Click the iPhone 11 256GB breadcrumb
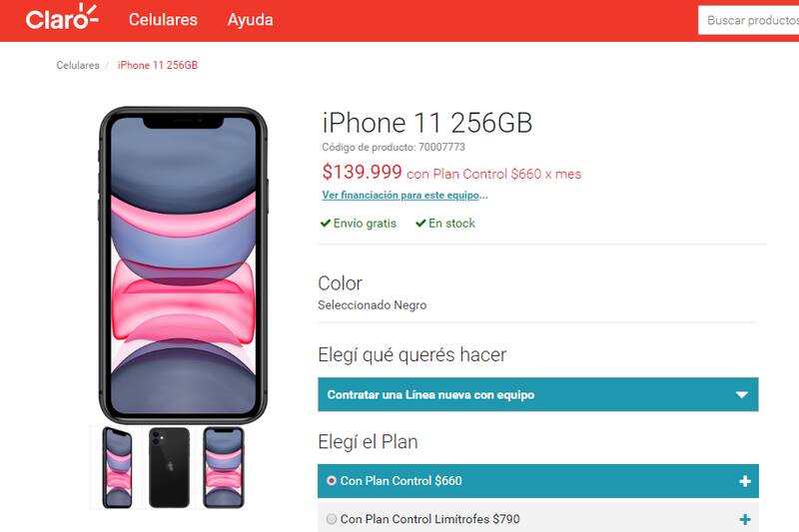Image resolution: width=799 pixels, height=532 pixels. 158,65
